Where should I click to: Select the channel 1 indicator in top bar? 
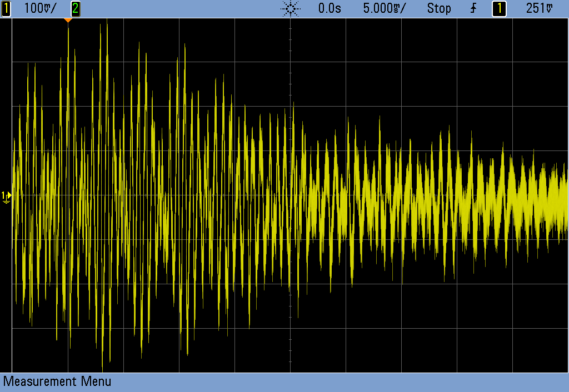click(x=6, y=8)
